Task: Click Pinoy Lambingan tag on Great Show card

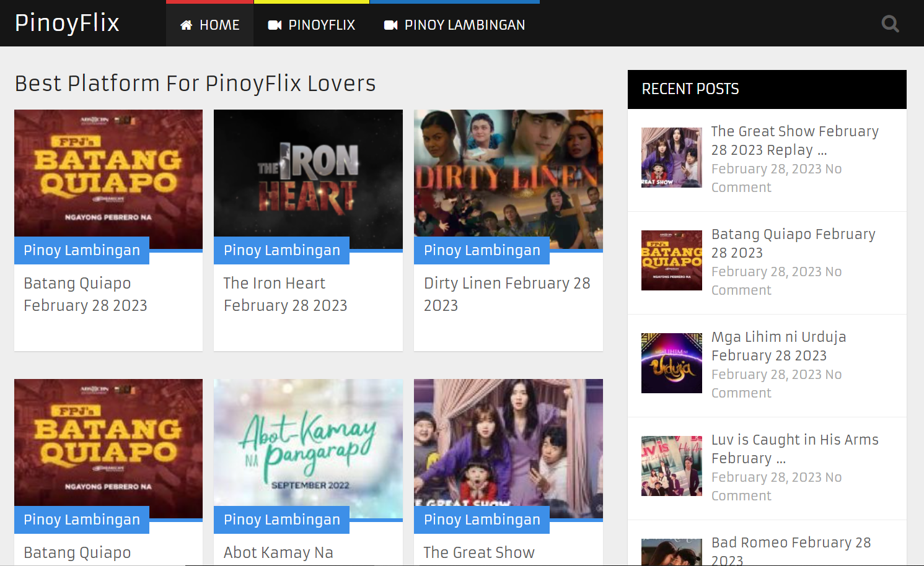Action: pos(482,520)
